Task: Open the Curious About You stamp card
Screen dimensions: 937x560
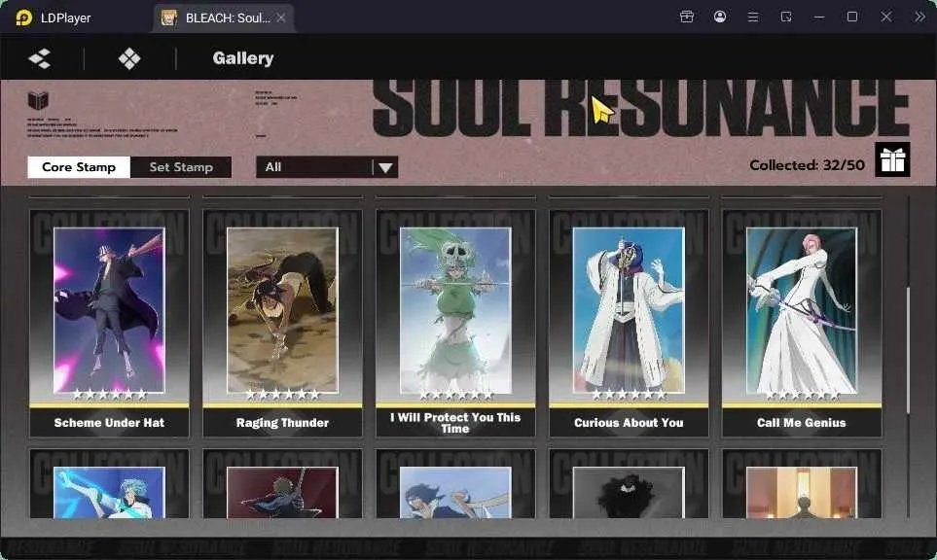Action: coord(629,323)
